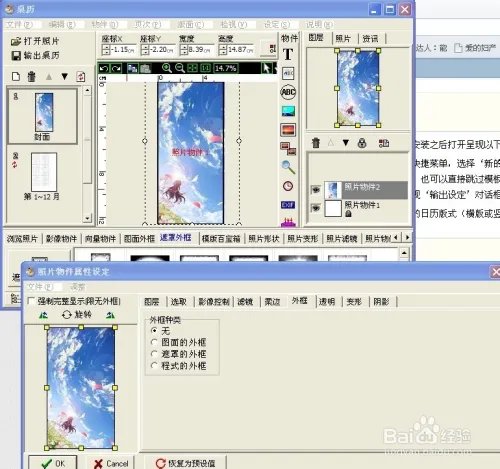Open the 阴影 tab in properties dialog
Viewport: 500px width, 469px height.
[x=381, y=302]
